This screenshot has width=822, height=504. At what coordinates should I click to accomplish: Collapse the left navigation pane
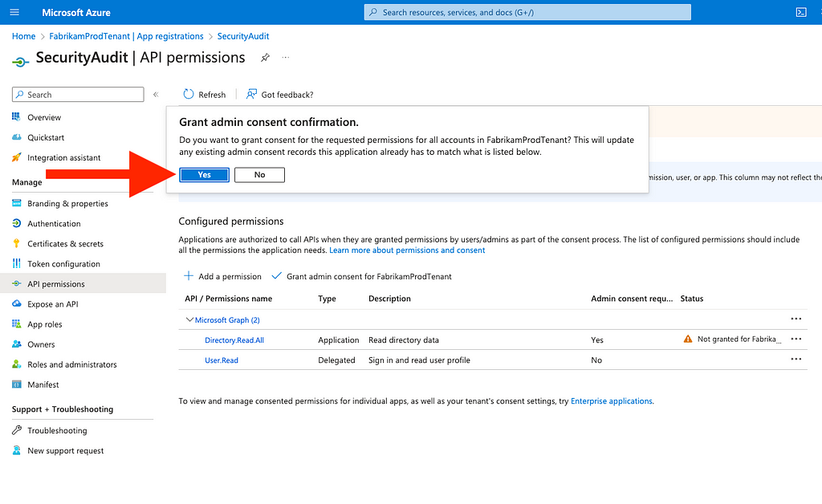coord(156,95)
